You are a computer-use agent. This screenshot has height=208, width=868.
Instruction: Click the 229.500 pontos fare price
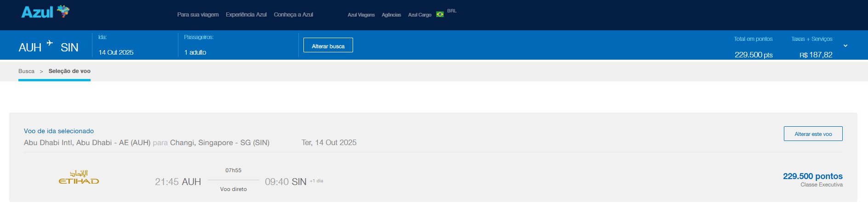pos(812,176)
